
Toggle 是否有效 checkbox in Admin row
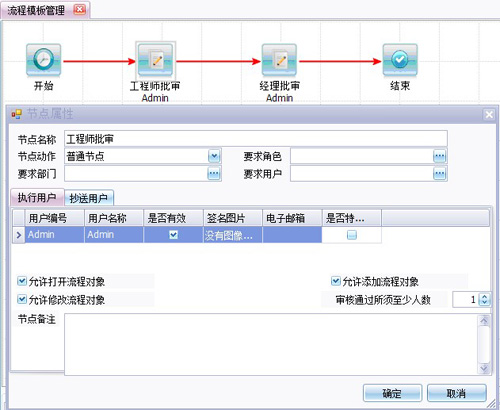pos(173,235)
